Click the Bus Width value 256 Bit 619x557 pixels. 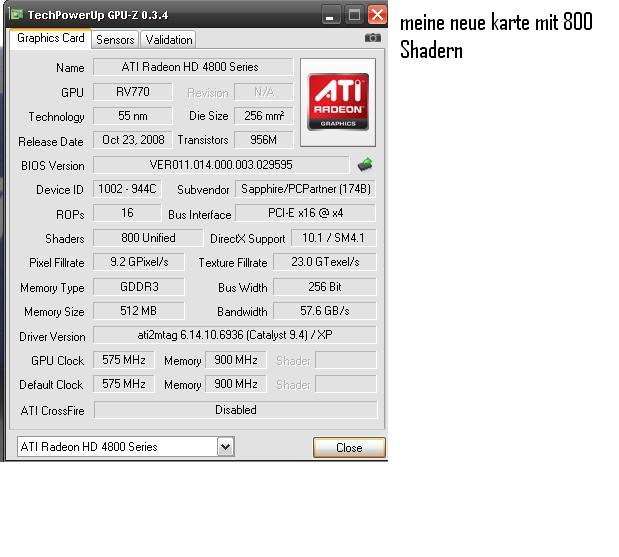pyautogui.click(x=325, y=287)
